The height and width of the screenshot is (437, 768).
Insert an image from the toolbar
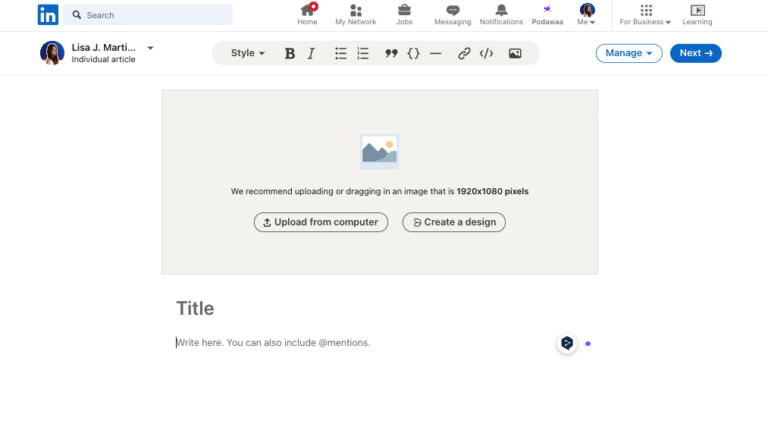(x=515, y=54)
